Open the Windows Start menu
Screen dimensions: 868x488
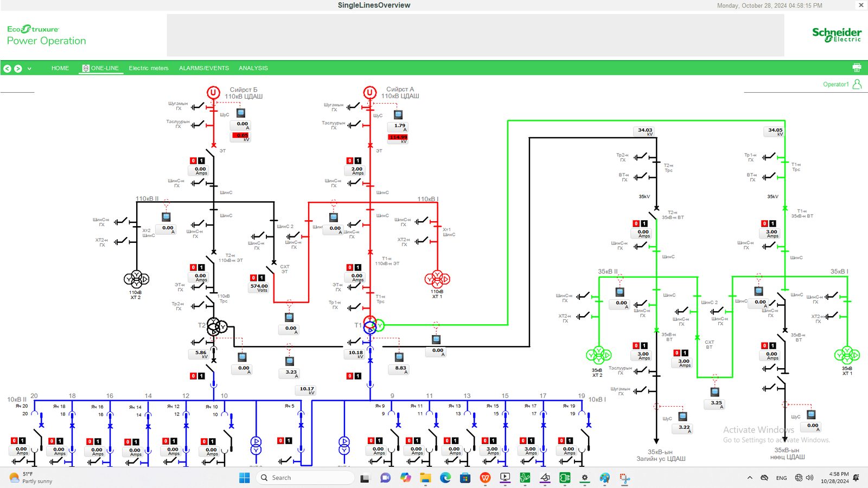pos(245,478)
